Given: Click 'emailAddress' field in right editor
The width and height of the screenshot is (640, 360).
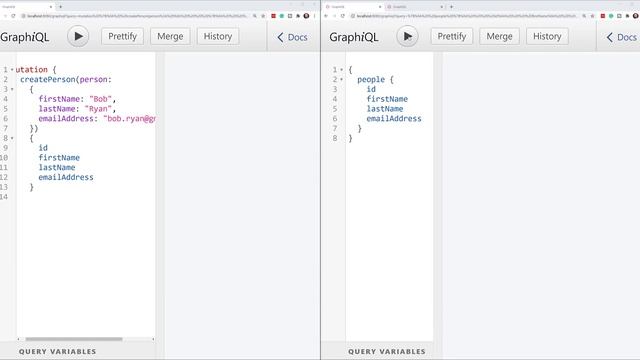Looking at the screenshot, I should coord(394,119).
